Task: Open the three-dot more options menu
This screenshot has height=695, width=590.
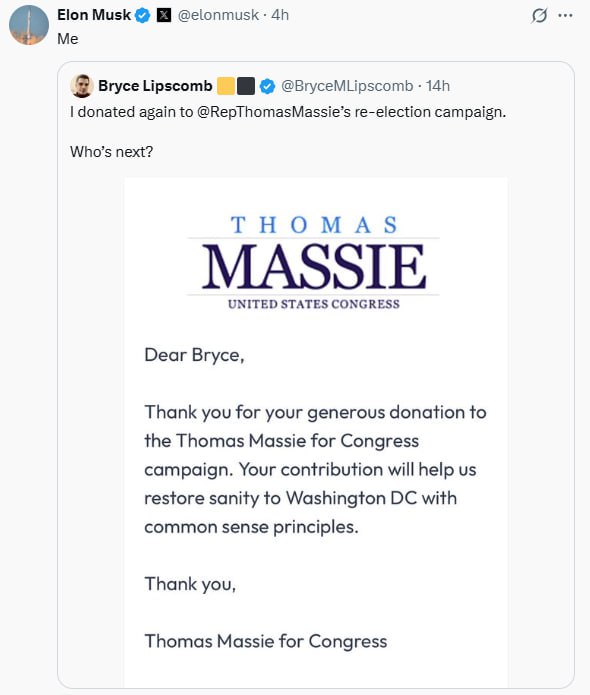Action: [x=565, y=16]
